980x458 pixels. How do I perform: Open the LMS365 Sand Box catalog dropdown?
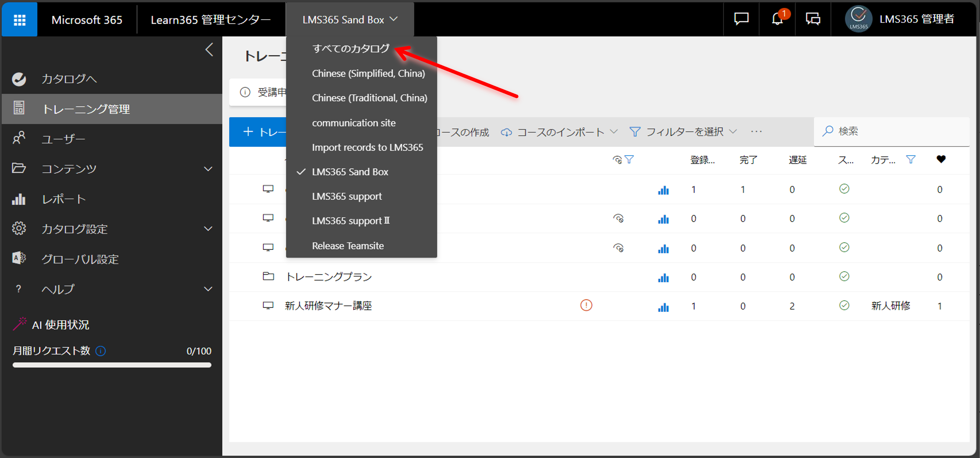pos(350,19)
